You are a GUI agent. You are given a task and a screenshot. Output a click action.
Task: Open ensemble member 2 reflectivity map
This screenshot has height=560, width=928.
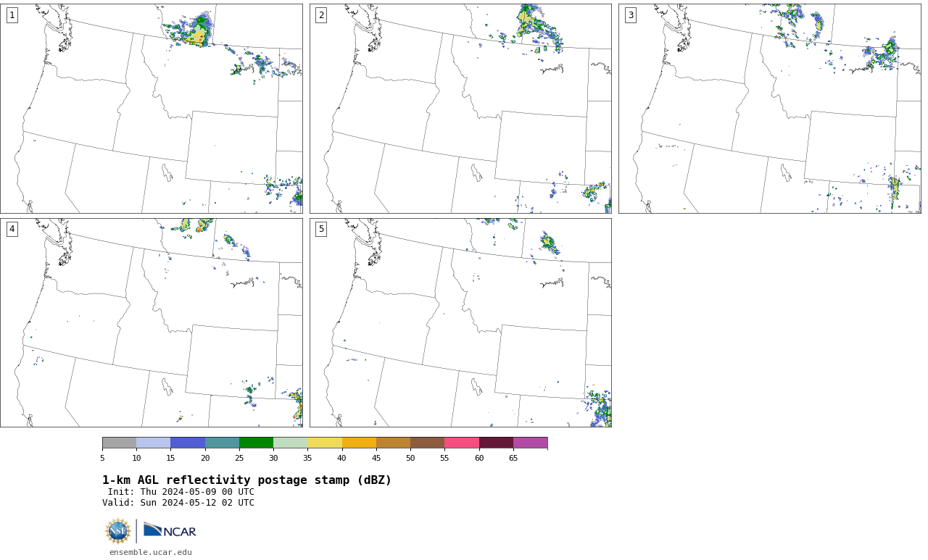point(460,109)
